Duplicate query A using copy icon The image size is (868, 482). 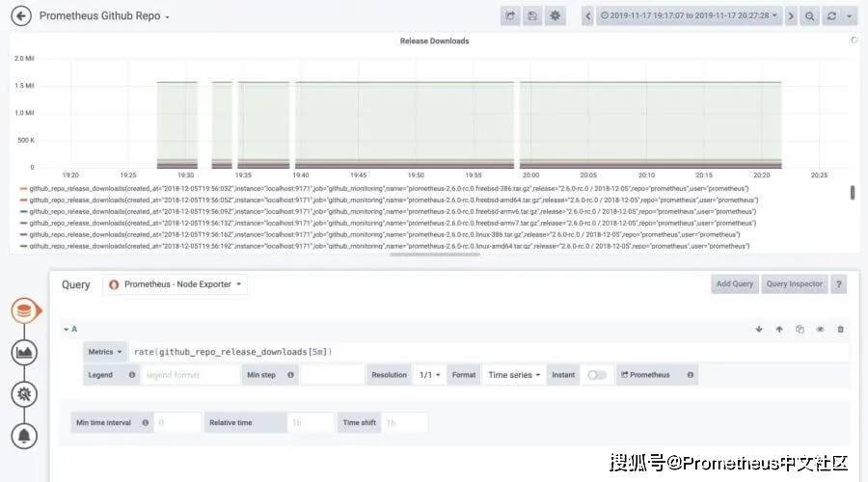pyautogui.click(x=800, y=329)
